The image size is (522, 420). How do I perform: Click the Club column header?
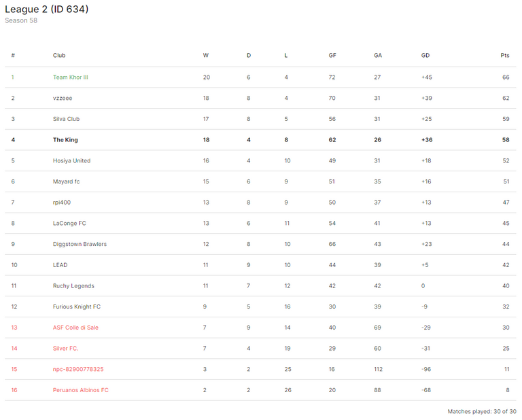click(x=59, y=55)
